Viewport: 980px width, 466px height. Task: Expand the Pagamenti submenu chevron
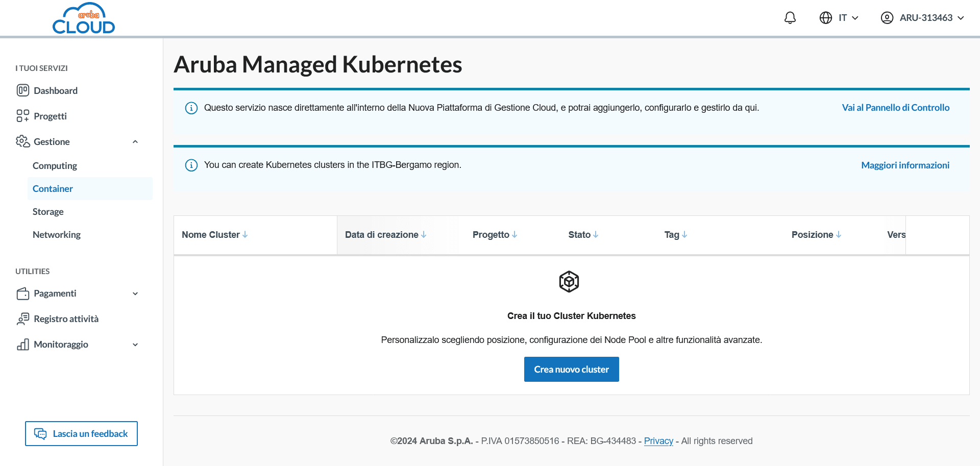point(135,293)
